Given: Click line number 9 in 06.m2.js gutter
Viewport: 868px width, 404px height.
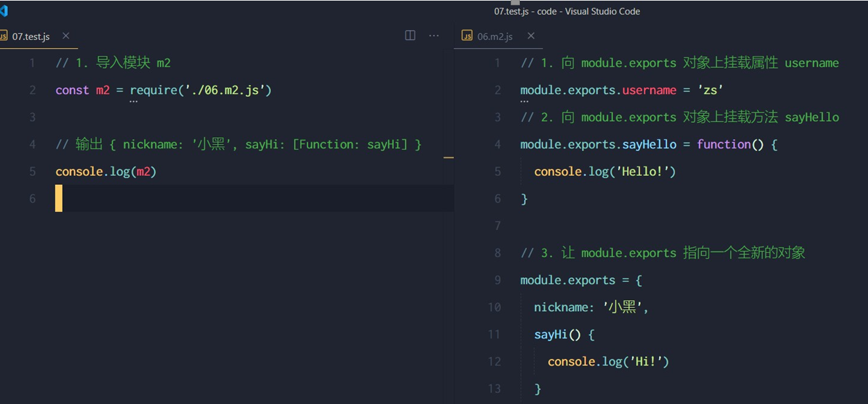Looking at the screenshot, I should click(497, 280).
